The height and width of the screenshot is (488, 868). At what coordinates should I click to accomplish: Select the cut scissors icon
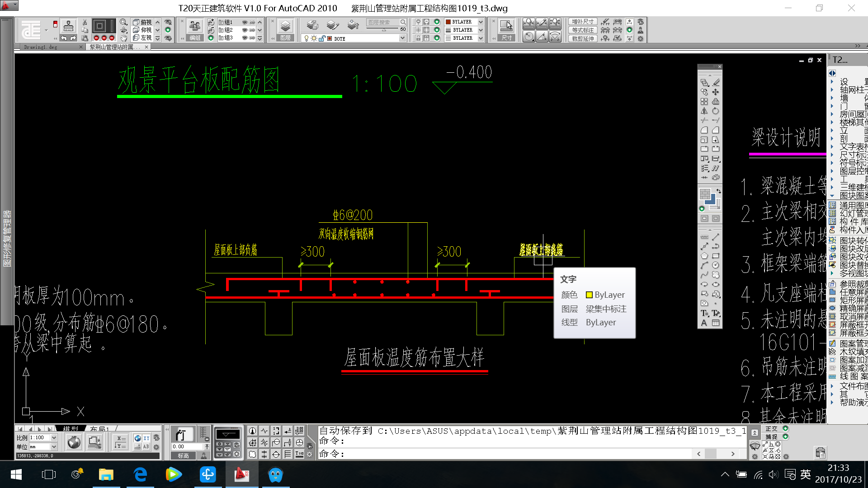pyautogui.click(x=85, y=22)
